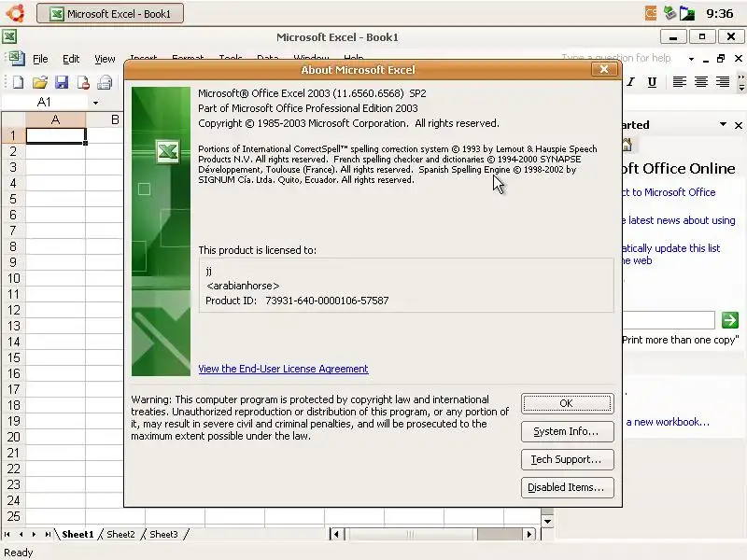Toggle Underline formatting in the toolbar
Screen dimensions: 747x560
652,82
